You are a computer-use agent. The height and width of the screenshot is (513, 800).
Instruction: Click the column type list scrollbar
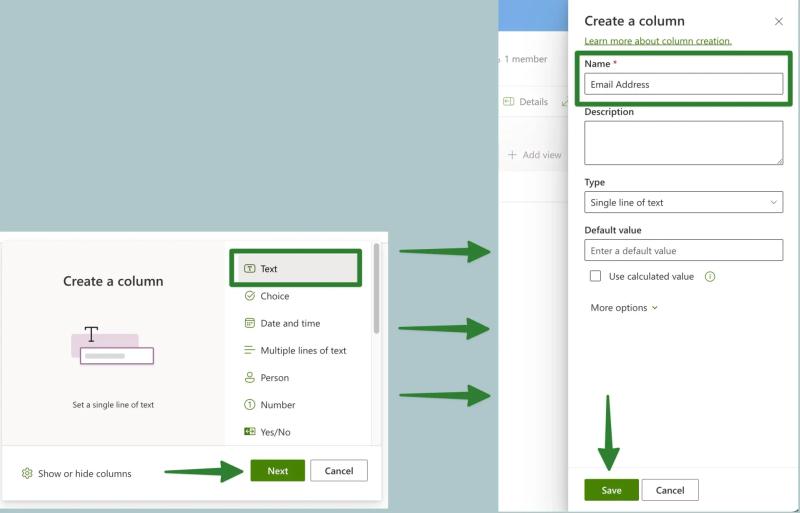coord(377,289)
